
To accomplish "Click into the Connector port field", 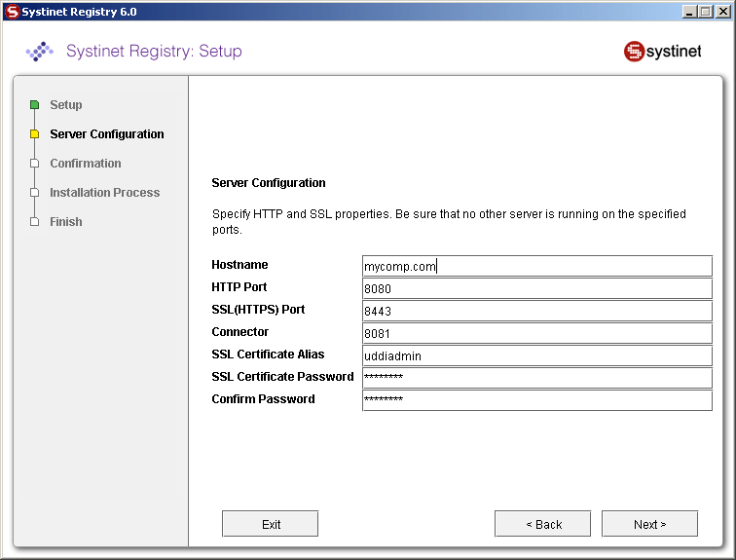I will point(537,334).
